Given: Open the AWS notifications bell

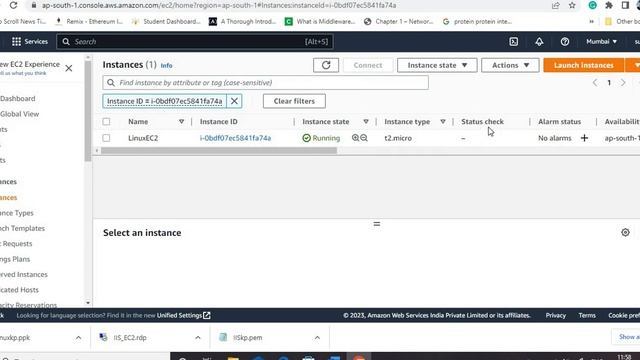Looking at the screenshot, I should (x=539, y=42).
